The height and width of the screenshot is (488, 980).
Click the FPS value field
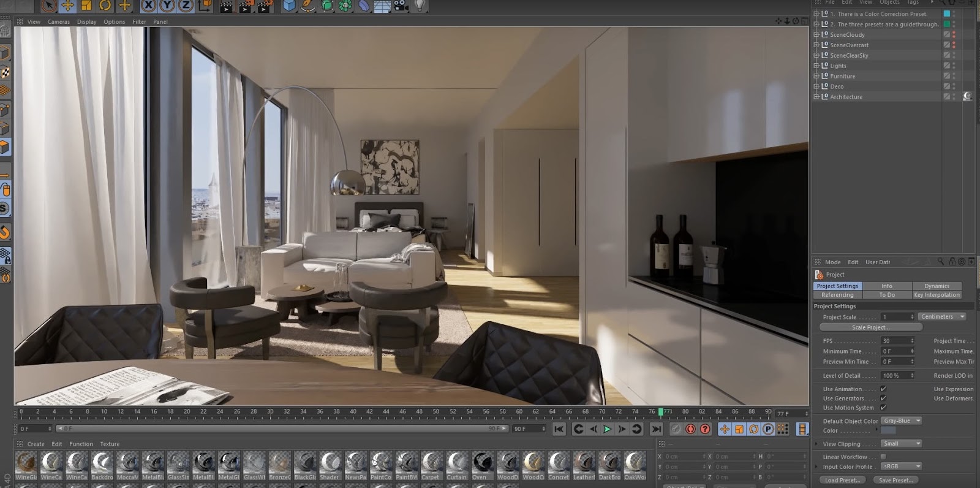pos(897,341)
